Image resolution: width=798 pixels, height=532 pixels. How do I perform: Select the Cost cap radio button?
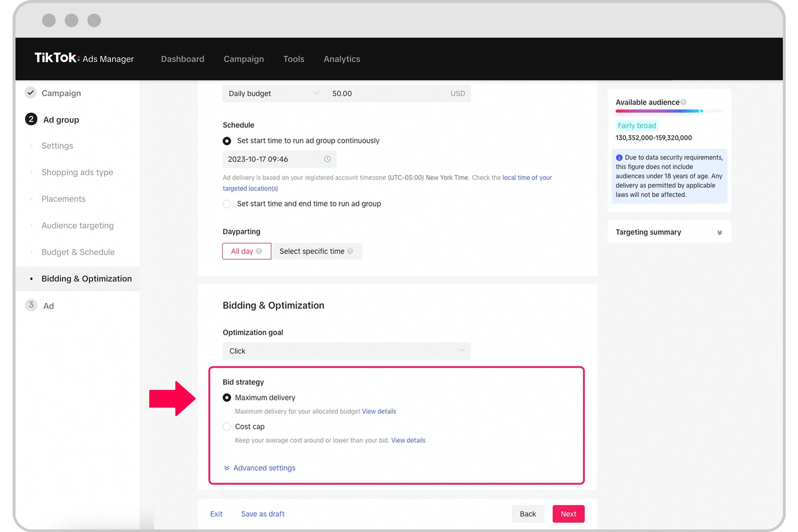click(x=227, y=427)
